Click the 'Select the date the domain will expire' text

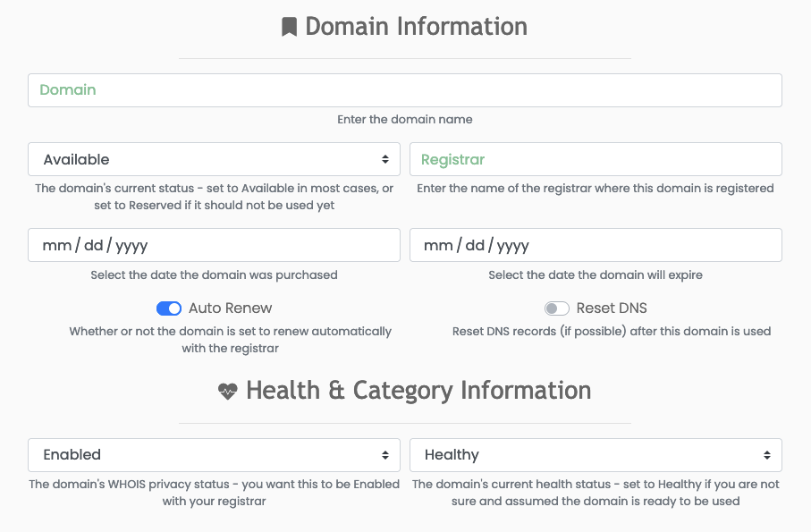coord(596,275)
